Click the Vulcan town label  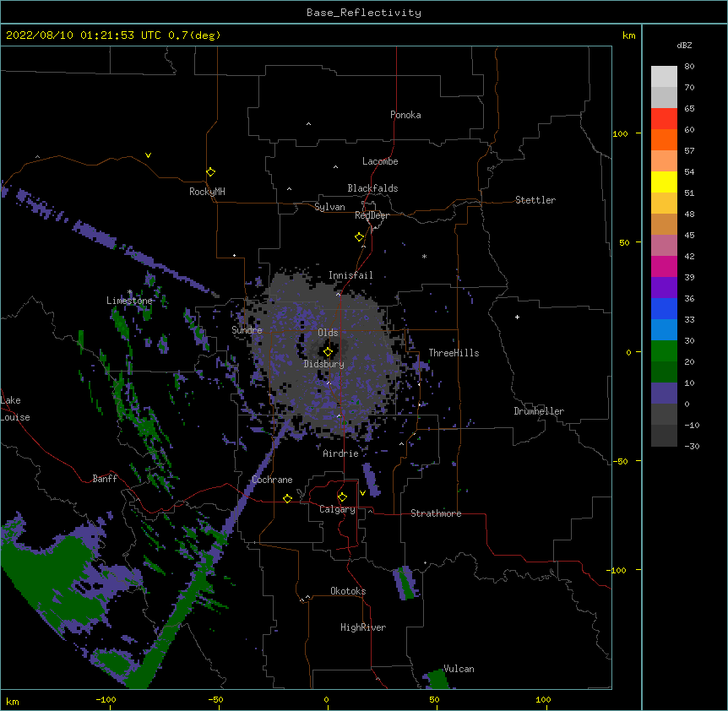point(459,669)
